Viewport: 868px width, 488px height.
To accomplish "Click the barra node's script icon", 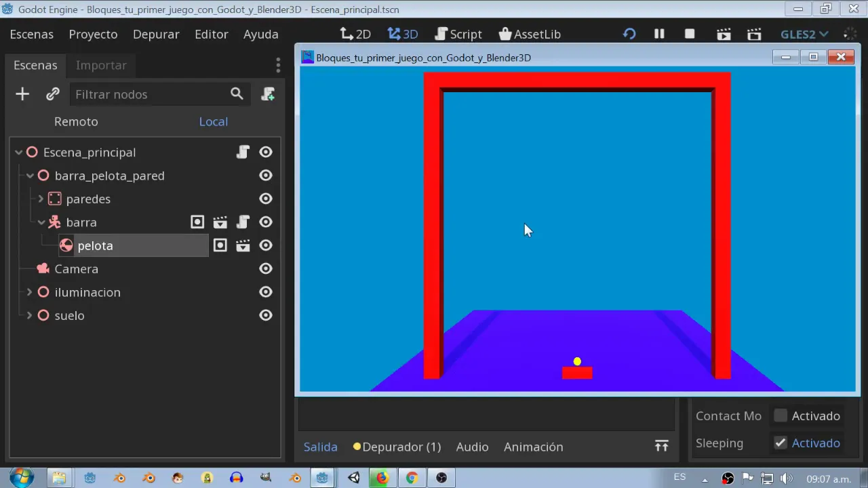I will tap(243, 222).
